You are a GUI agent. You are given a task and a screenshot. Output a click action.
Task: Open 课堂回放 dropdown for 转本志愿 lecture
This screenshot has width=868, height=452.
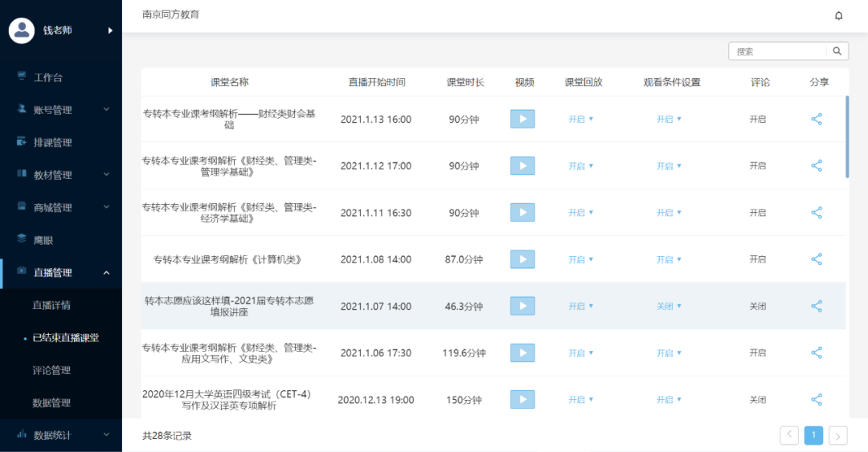[581, 306]
